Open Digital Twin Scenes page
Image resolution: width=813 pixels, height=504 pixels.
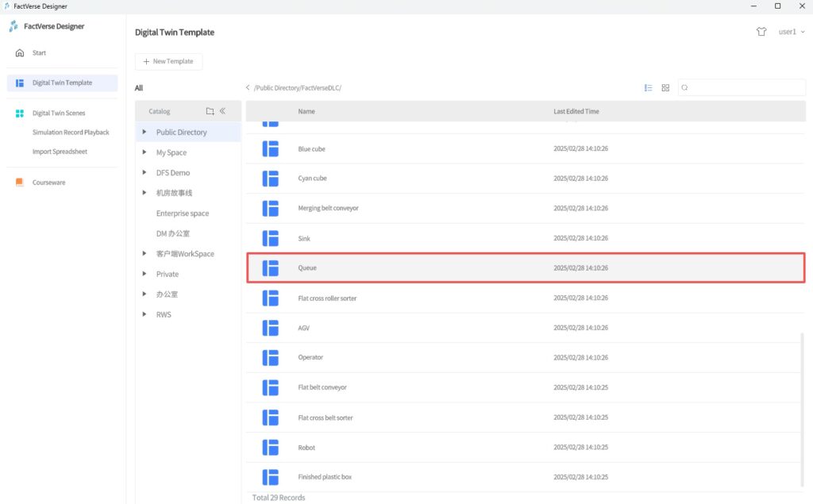(58, 113)
